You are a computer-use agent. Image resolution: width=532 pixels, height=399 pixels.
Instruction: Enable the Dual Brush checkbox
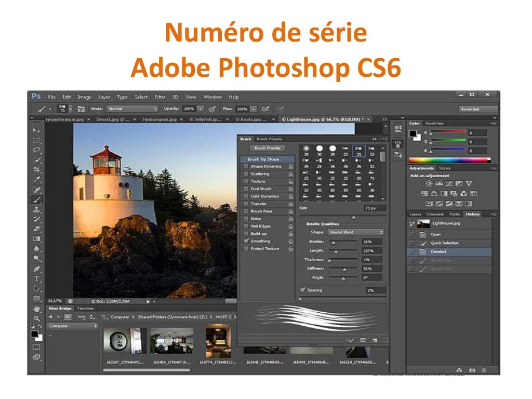pos(246,189)
